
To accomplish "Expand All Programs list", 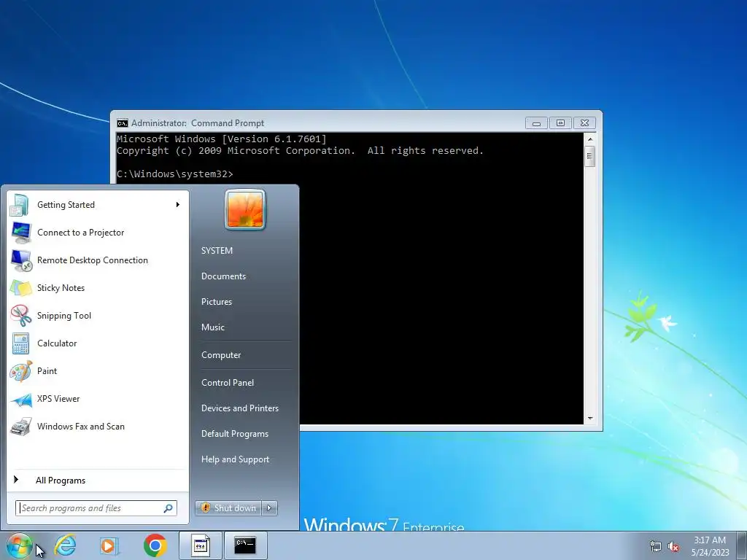I will click(61, 481).
